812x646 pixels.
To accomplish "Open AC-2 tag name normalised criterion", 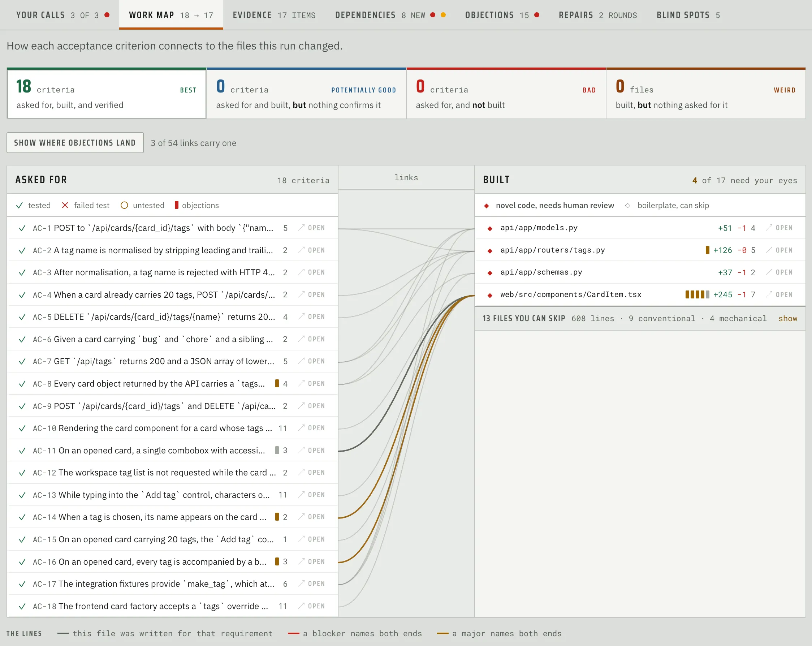I will 311,250.
